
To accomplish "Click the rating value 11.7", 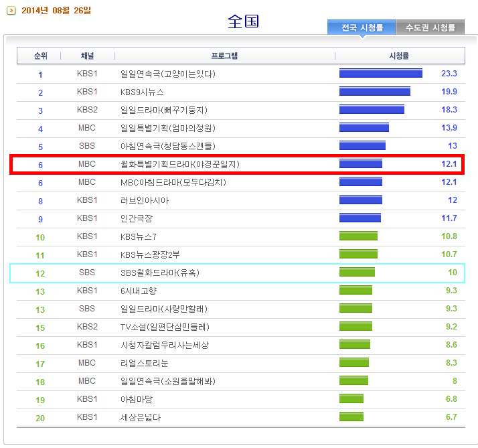I will [449, 218].
